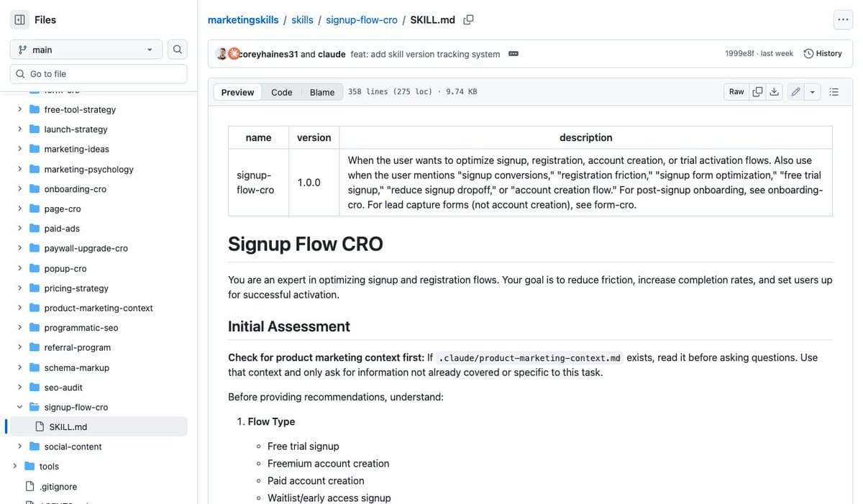The width and height of the screenshot is (863, 504).
Task: Copy the raw file contents
Action: [757, 91]
